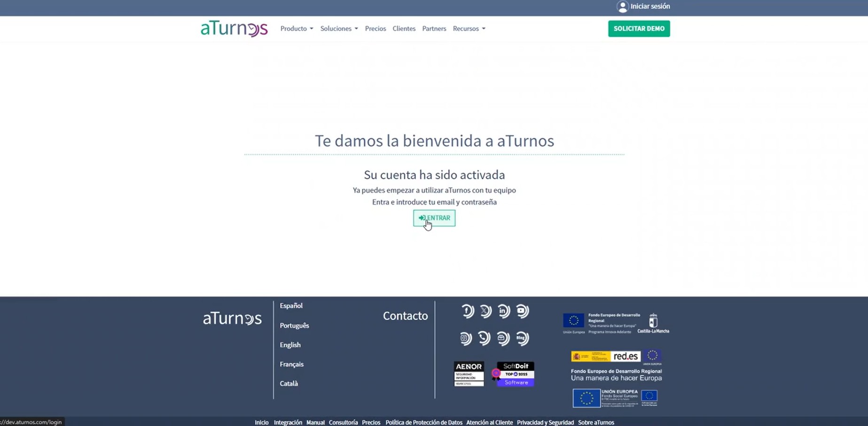
Task: Expand the Producto dropdown menu
Action: 297,29
